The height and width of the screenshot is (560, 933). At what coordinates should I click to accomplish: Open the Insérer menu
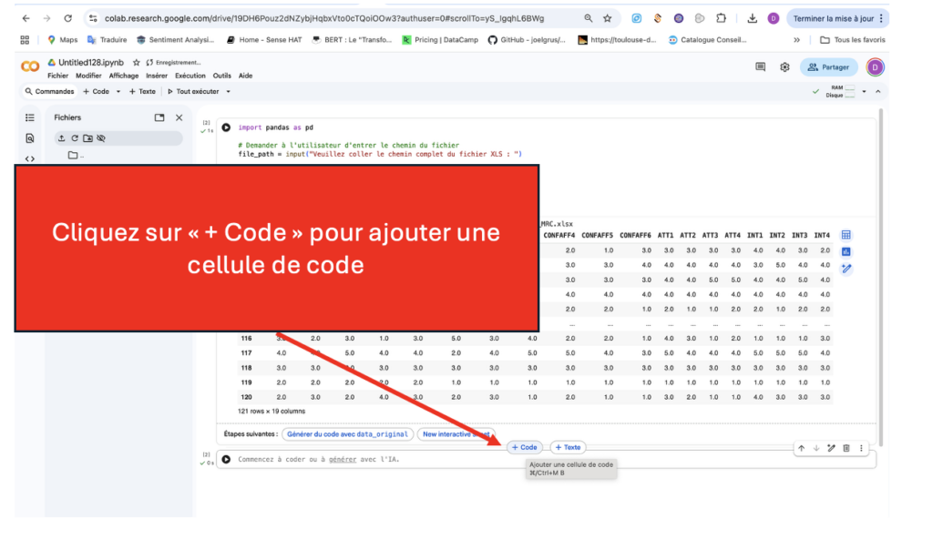pos(157,76)
